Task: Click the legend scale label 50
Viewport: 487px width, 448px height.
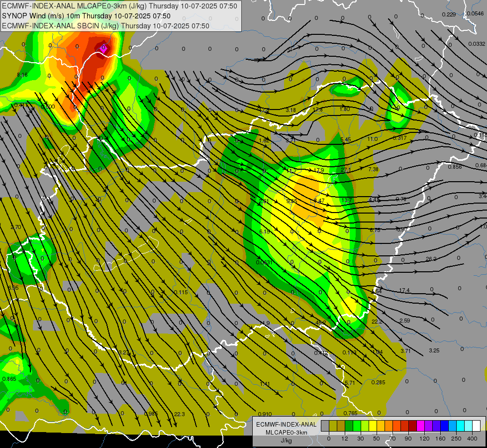Action: [377, 439]
